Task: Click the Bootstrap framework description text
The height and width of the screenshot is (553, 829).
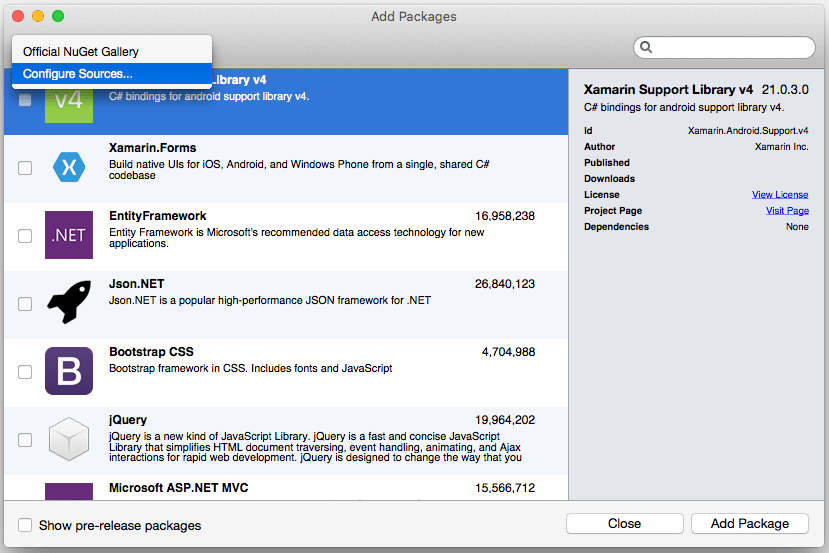Action: click(x=251, y=368)
